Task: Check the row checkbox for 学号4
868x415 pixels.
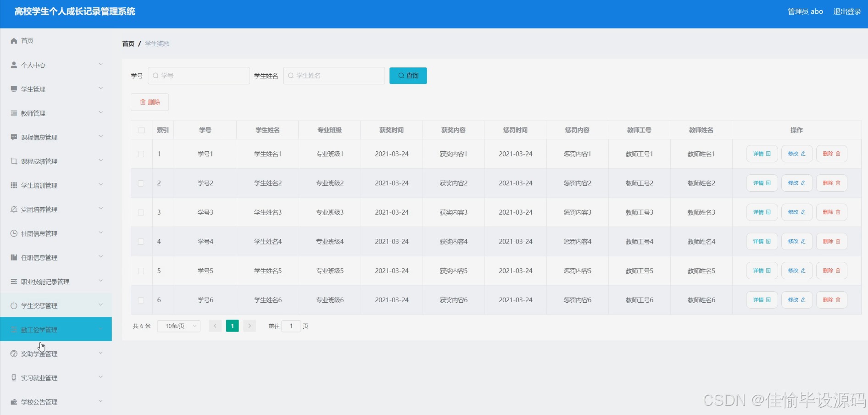Action: (141, 242)
